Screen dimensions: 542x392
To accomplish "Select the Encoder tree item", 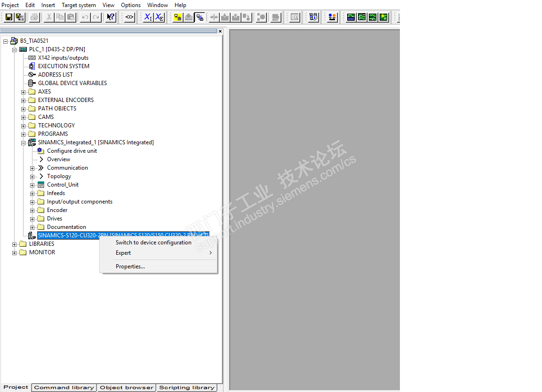I will 57,210.
